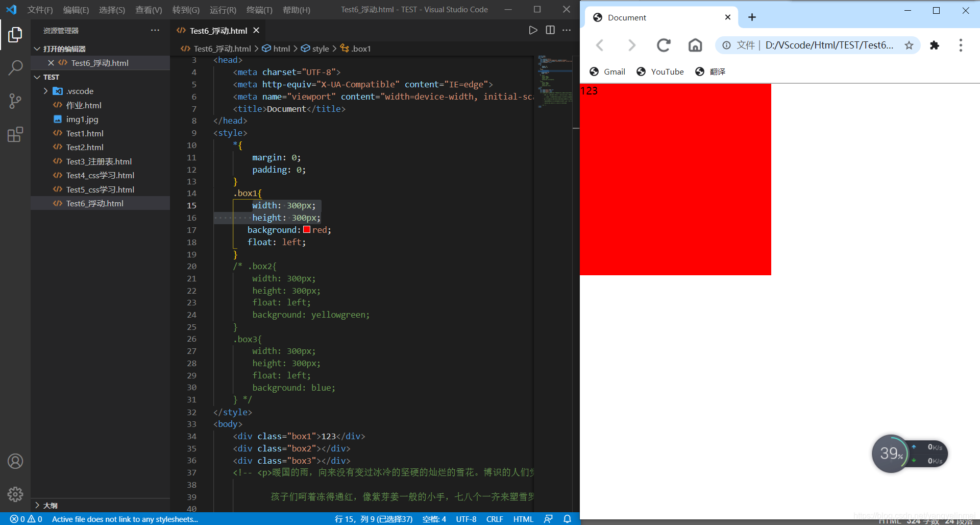Open the Accounts menu icon
Viewport: 980px width, 525px height.
click(15, 461)
